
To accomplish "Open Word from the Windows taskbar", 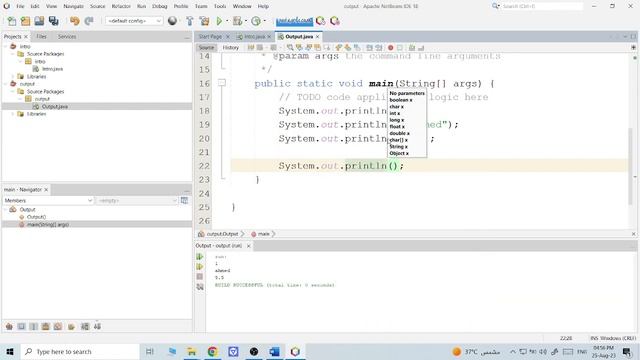I will coord(274,351).
